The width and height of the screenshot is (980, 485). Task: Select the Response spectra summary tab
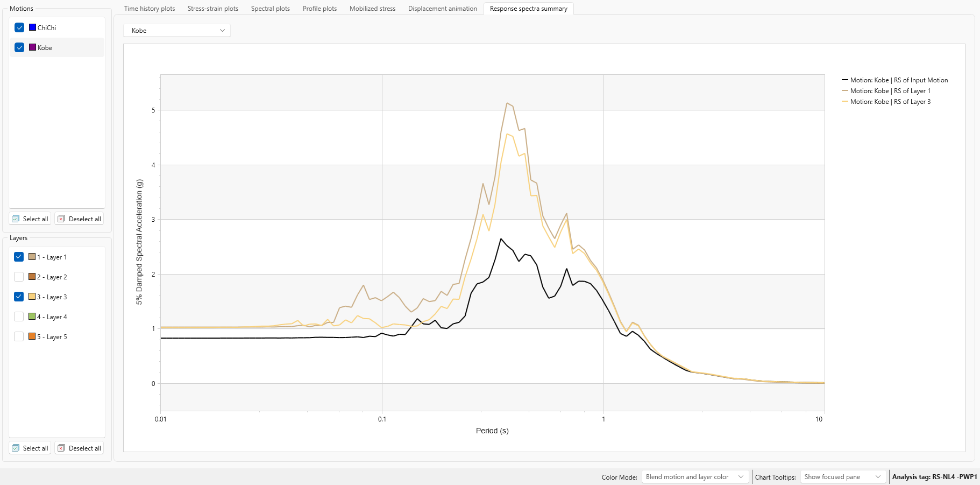pyautogui.click(x=529, y=9)
